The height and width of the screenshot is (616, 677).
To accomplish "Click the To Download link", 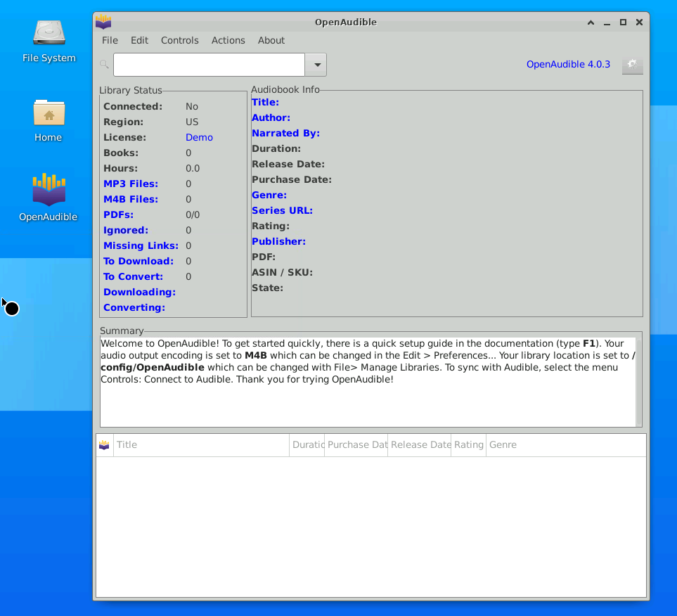I will [x=138, y=261].
